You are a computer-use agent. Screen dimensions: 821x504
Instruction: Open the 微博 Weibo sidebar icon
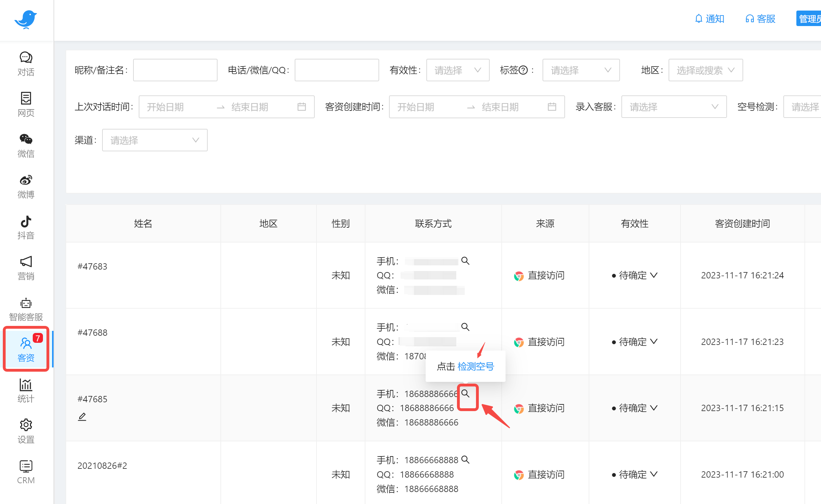(x=26, y=186)
